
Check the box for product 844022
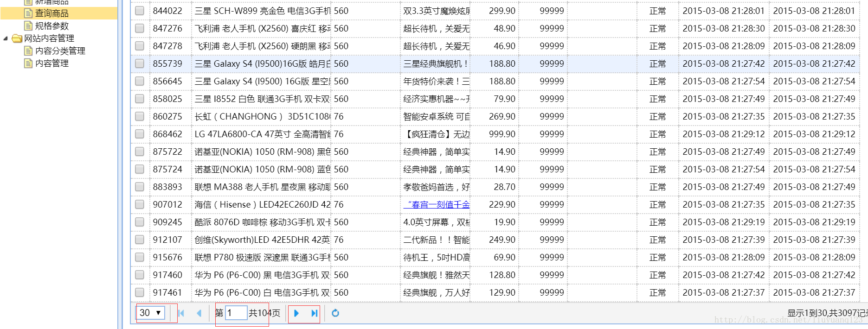140,11
